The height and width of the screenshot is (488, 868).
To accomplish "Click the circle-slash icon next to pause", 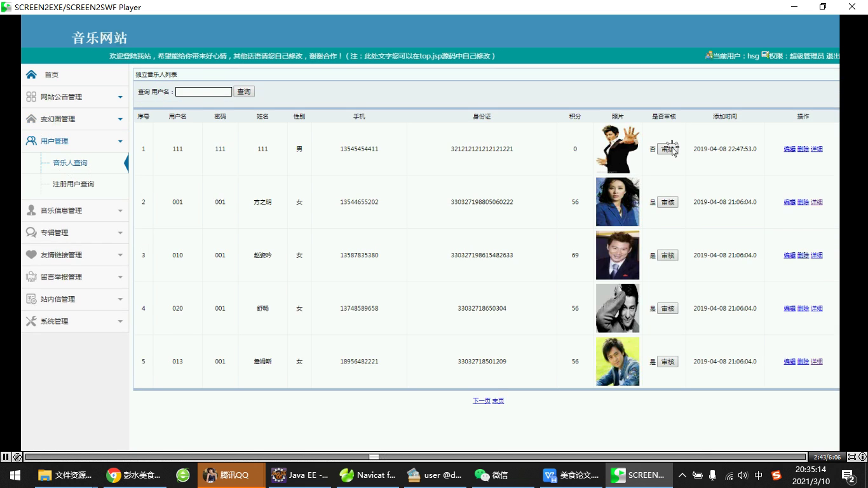I will pos(18,457).
